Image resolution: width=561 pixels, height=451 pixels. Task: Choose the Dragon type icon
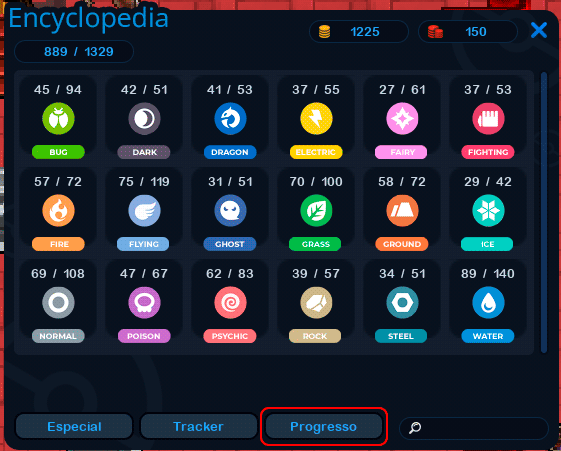pos(230,118)
